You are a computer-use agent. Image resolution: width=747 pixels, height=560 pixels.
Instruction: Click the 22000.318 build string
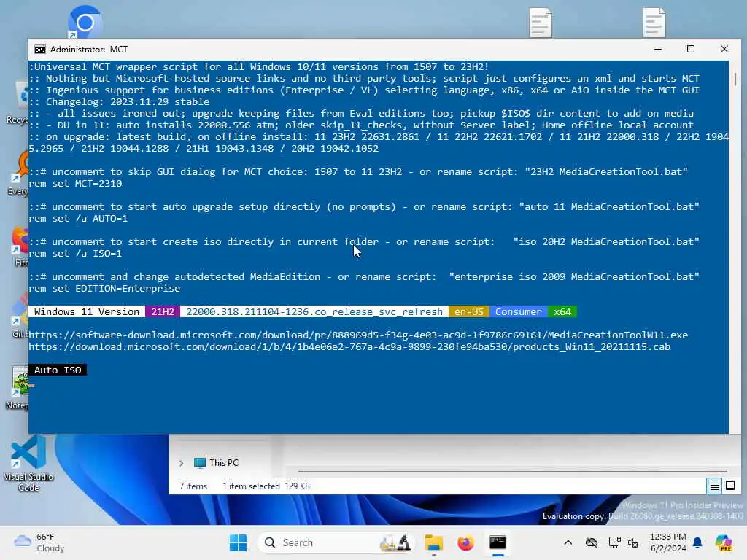tap(314, 312)
